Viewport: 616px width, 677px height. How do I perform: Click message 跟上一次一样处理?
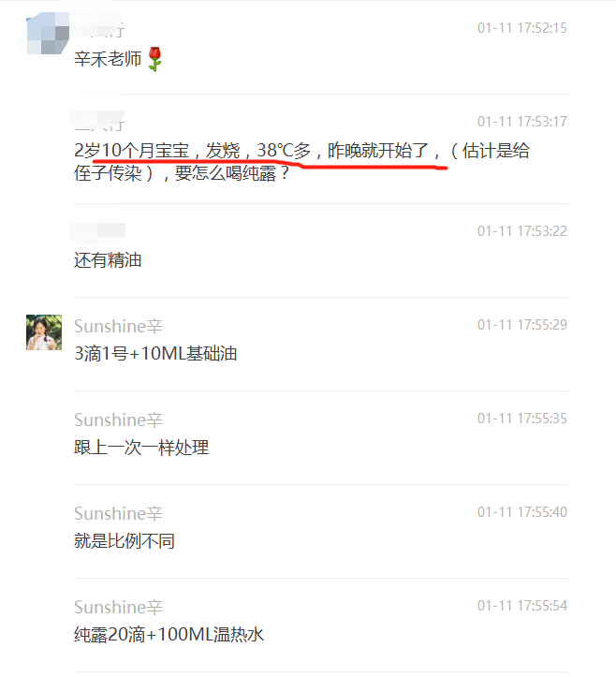[x=141, y=448]
